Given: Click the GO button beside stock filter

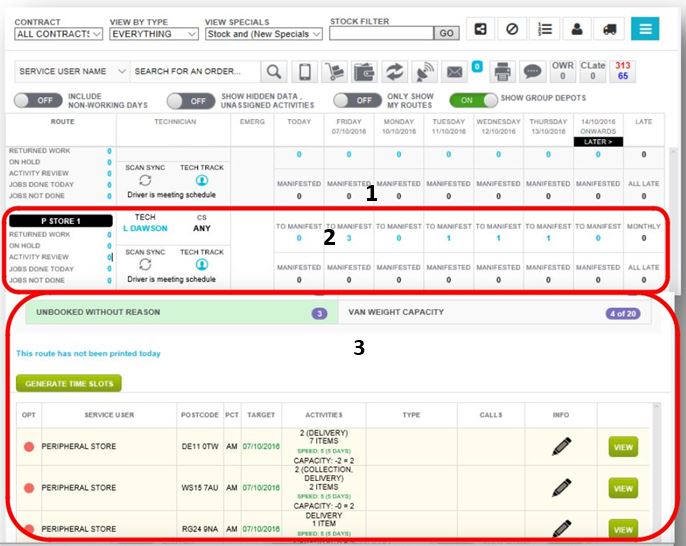Looking at the screenshot, I should (x=446, y=33).
